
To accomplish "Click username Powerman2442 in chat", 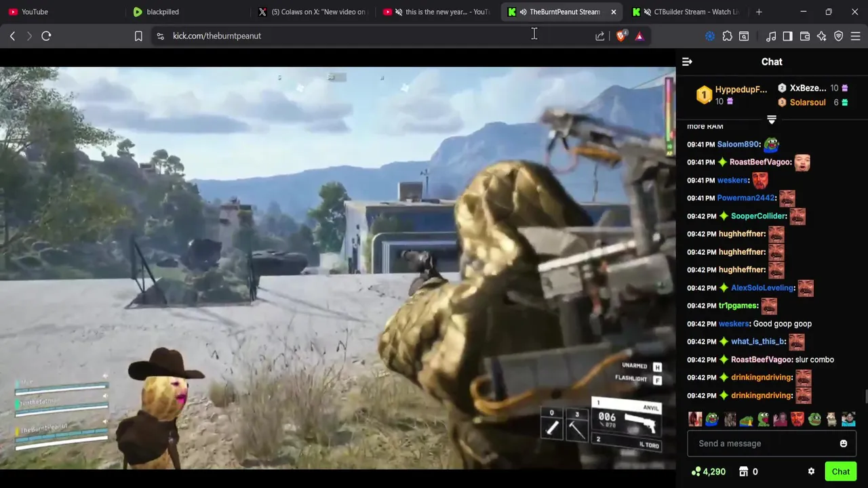I will (745, 198).
